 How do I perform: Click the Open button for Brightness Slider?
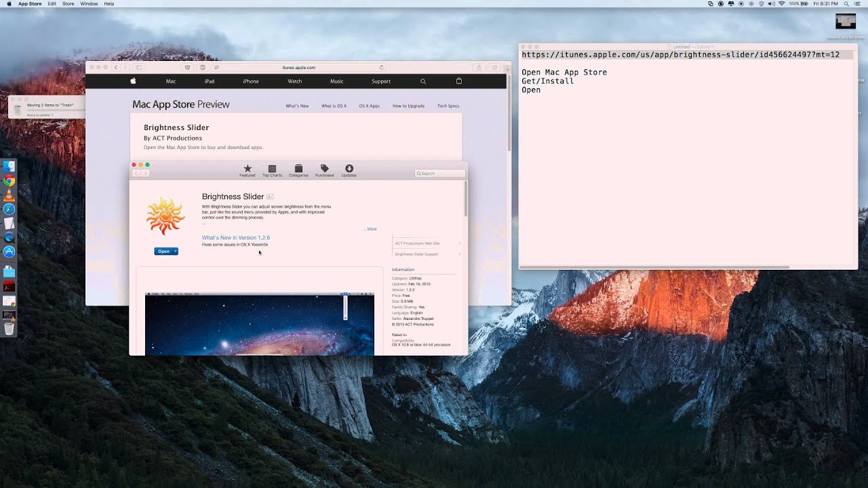click(x=163, y=251)
